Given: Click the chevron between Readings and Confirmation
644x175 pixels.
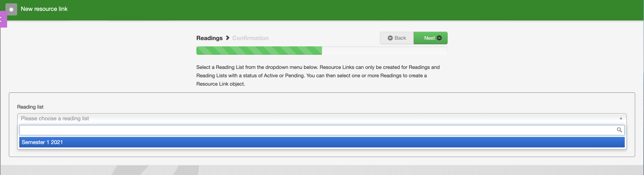Looking at the screenshot, I should (227, 38).
